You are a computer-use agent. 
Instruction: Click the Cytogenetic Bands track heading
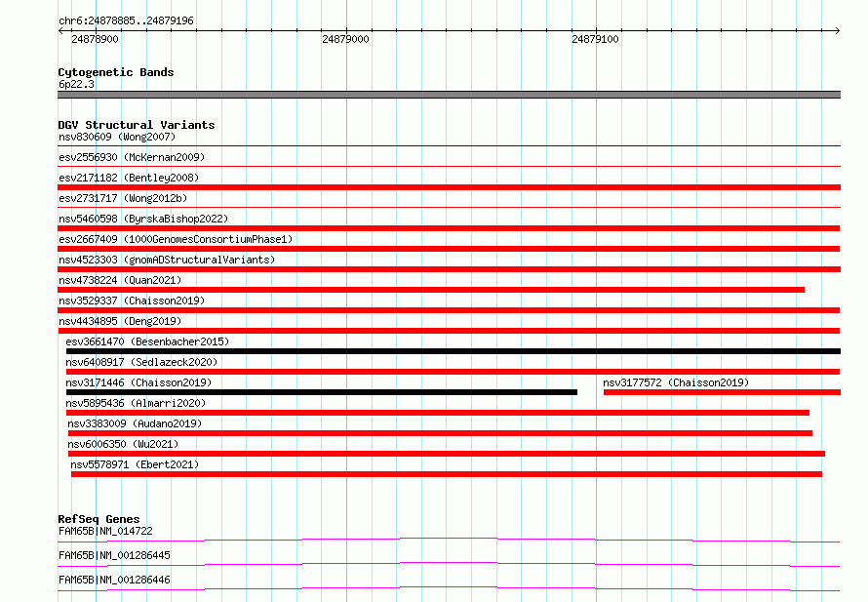(x=116, y=72)
